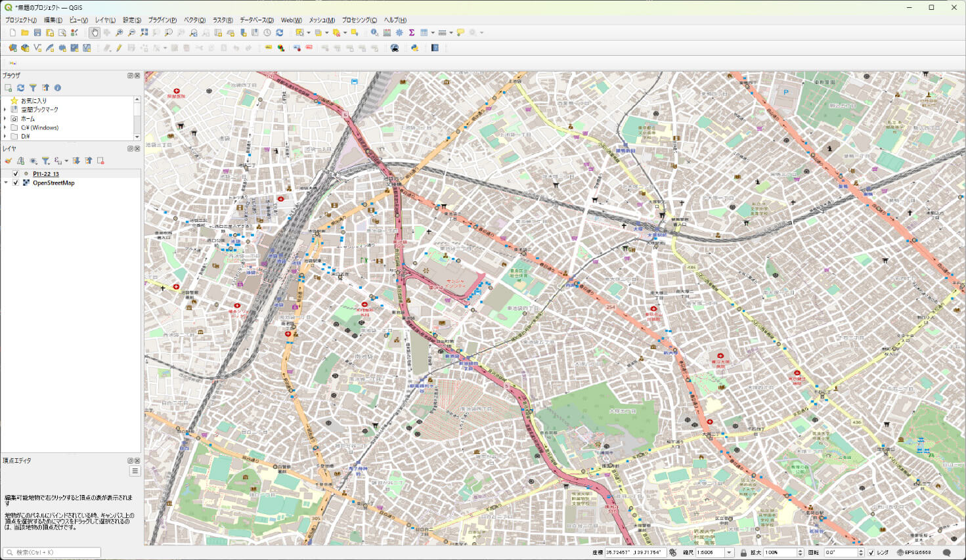Screen dimensions: 966x560
Task: Open a project with the yellow folder icon
Action: tap(25, 32)
